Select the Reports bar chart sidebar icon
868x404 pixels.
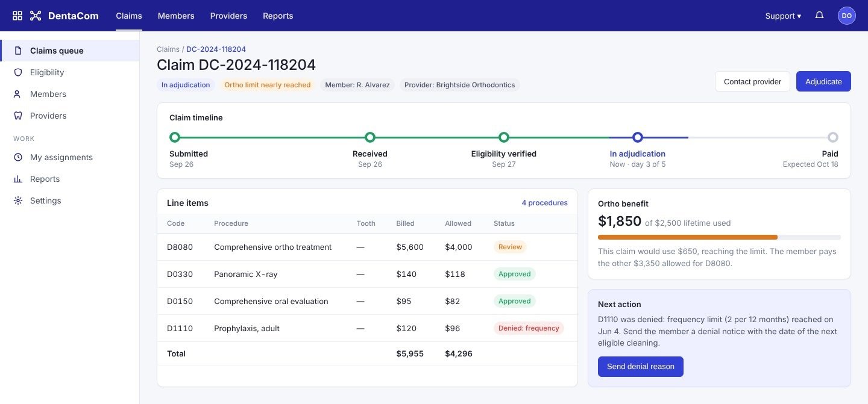tap(18, 179)
